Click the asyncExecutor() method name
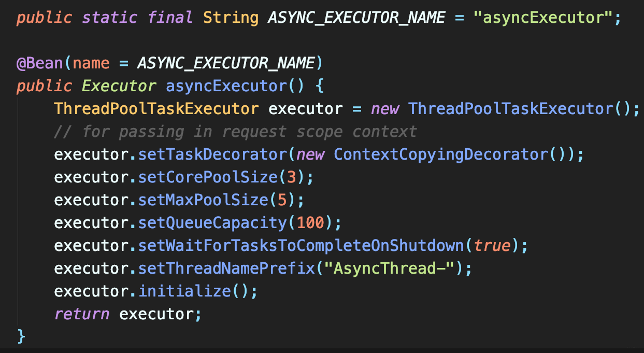The image size is (644, 353). coord(226,86)
